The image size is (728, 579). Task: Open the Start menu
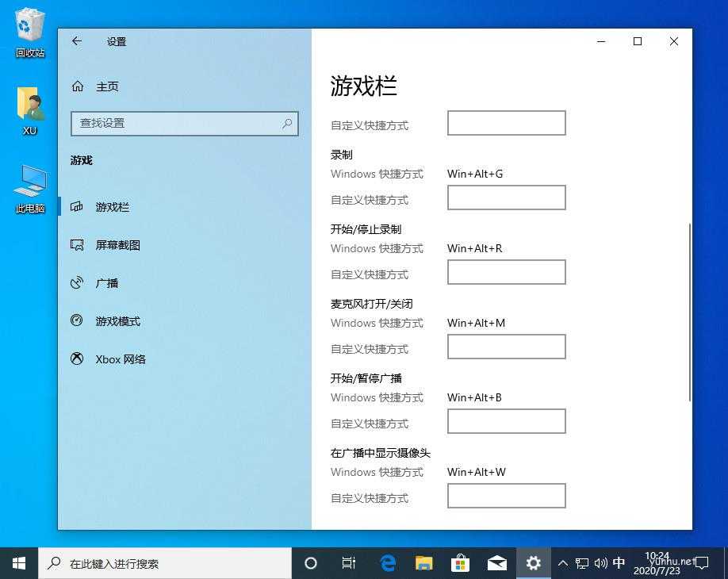click(17, 562)
